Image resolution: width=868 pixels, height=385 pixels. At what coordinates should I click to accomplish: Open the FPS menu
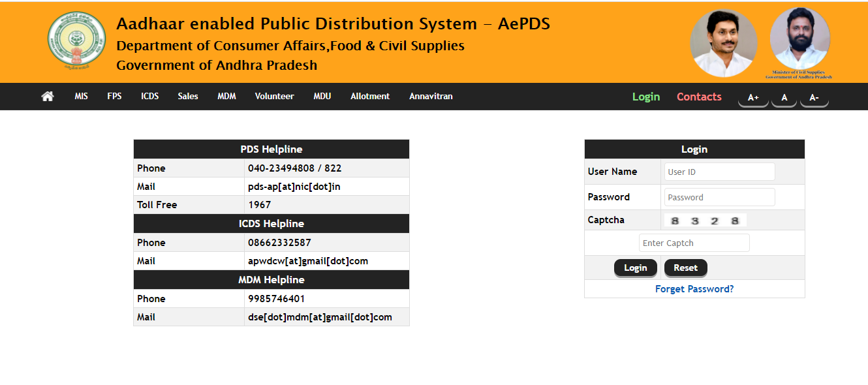point(114,97)
